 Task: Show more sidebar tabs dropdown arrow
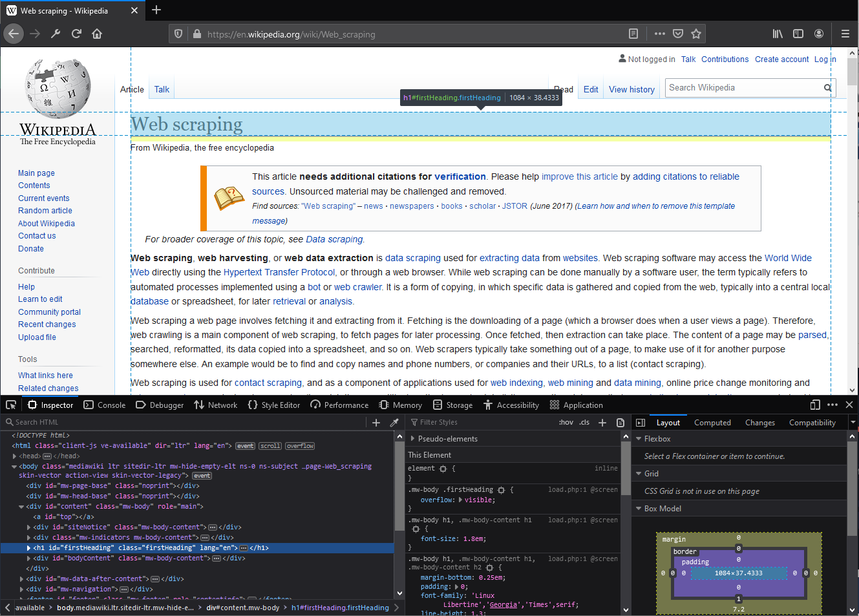(x=853, y=422)
